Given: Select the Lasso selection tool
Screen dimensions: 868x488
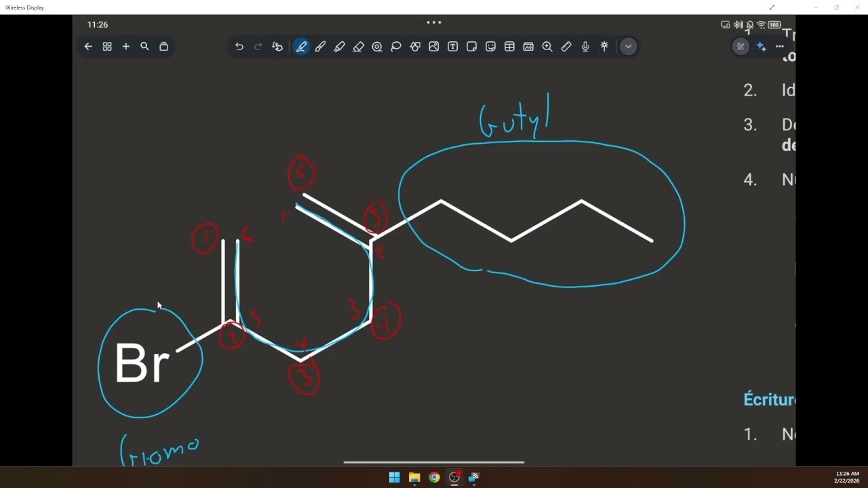Looking at the screenshot, I should click(396, 47).
